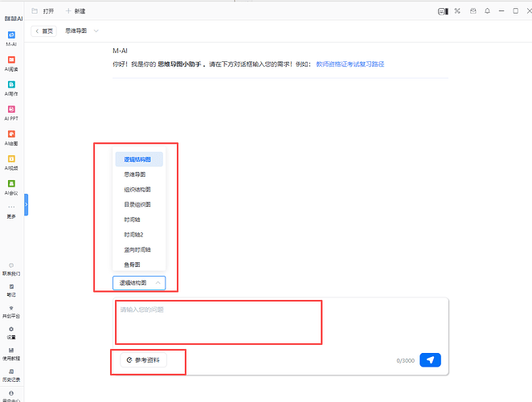The image size is (532, 402).
Task: Select 组织结构图 option
Action: 137,190
